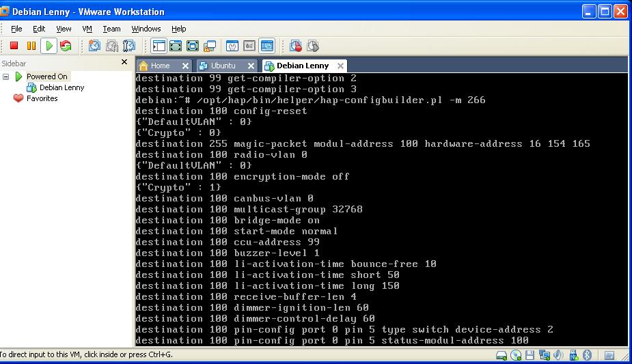Click the floppy drive status icon

coord(530,355)
